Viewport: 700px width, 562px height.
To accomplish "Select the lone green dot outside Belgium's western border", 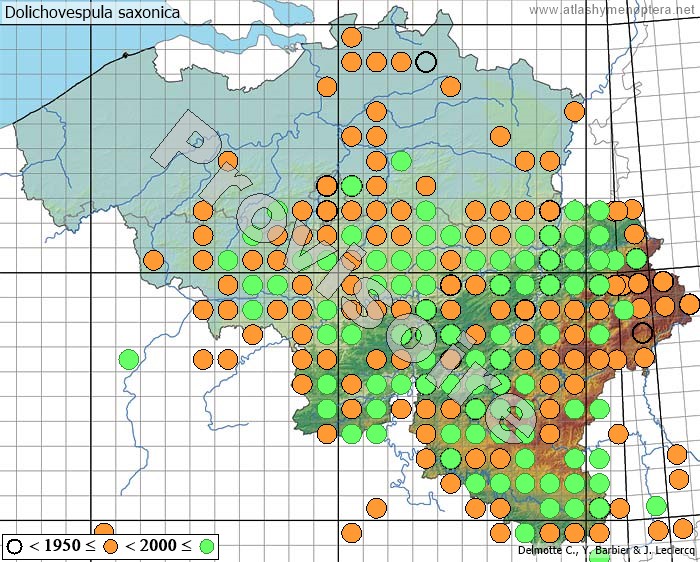I will (x=129, y=358).
